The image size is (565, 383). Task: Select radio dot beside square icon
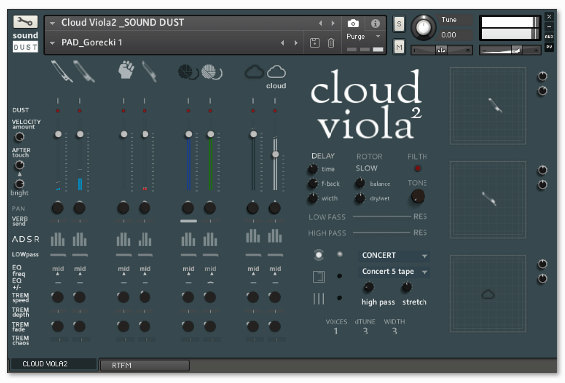pos(339,276)
